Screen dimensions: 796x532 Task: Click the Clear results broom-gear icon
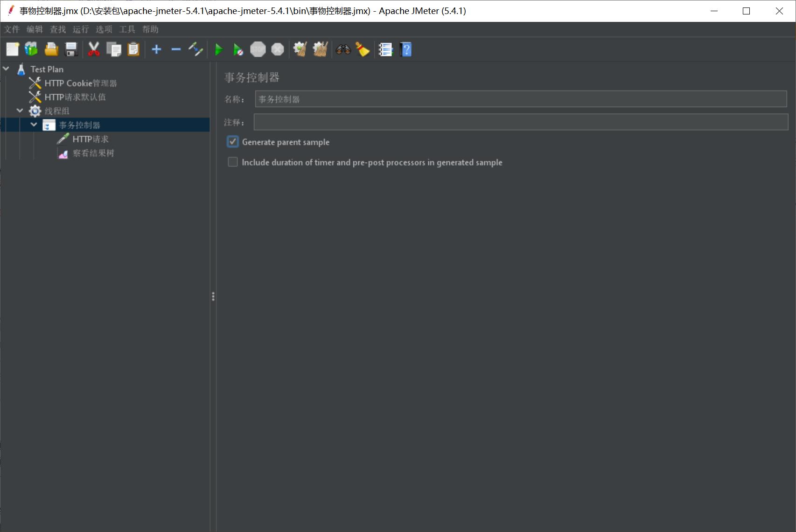pyautogui.click(x=300, y=49)
